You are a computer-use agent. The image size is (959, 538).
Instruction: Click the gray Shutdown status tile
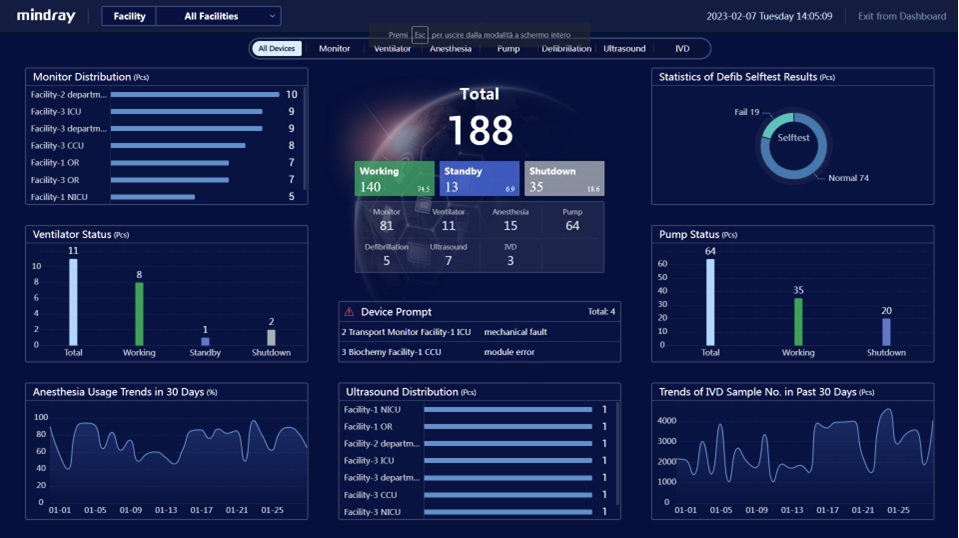pos(564,179)
